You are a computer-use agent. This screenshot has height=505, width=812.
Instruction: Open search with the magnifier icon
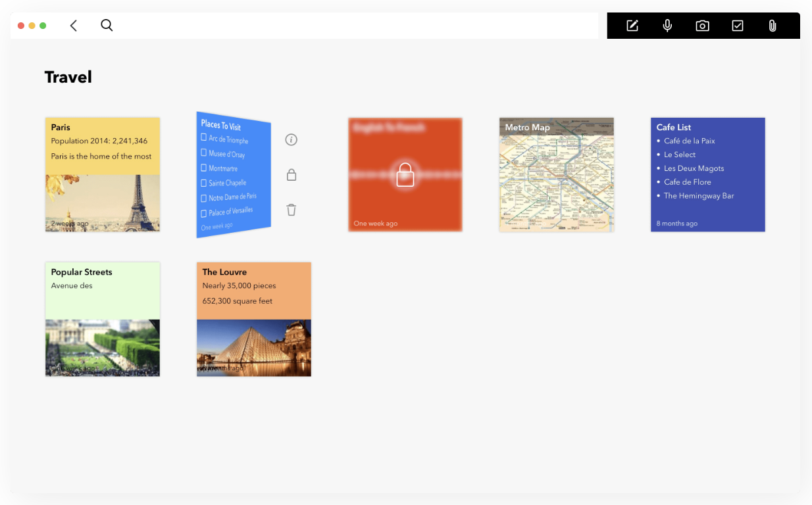click(107, 25)
